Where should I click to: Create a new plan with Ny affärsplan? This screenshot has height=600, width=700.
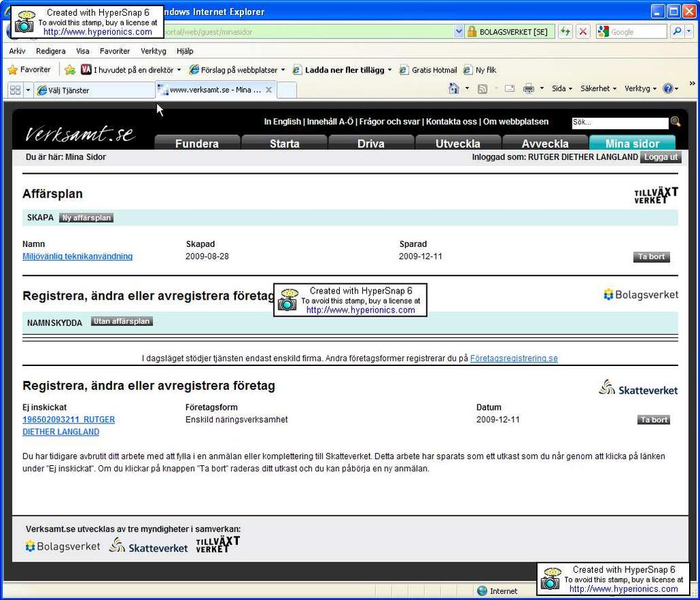coord(86,218)
